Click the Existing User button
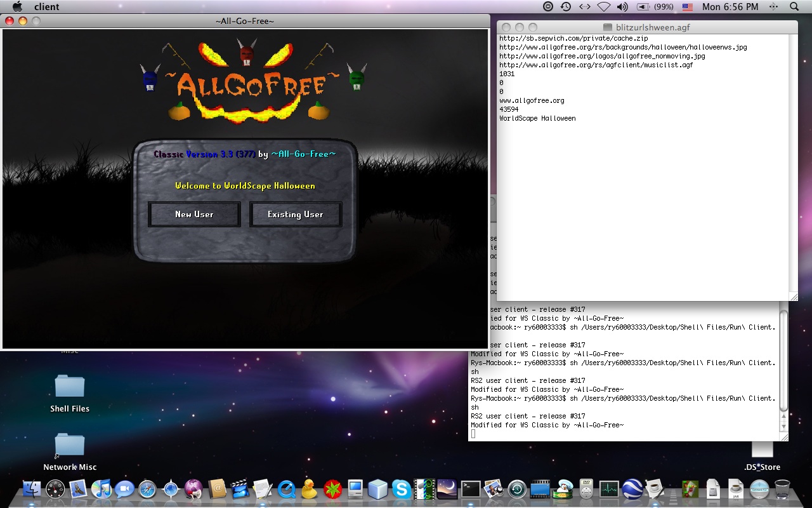This screenshot has height=508, width=812. (x=296, y=215)
